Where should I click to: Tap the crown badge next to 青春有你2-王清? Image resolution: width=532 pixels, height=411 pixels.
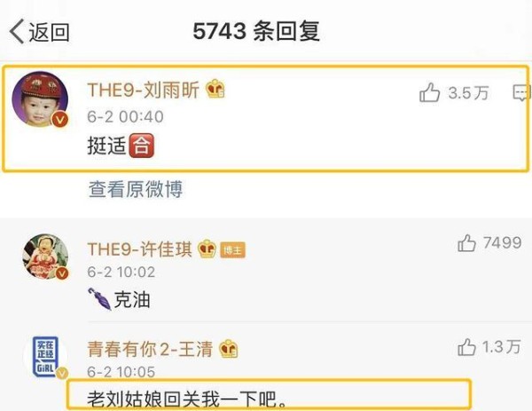229,349
